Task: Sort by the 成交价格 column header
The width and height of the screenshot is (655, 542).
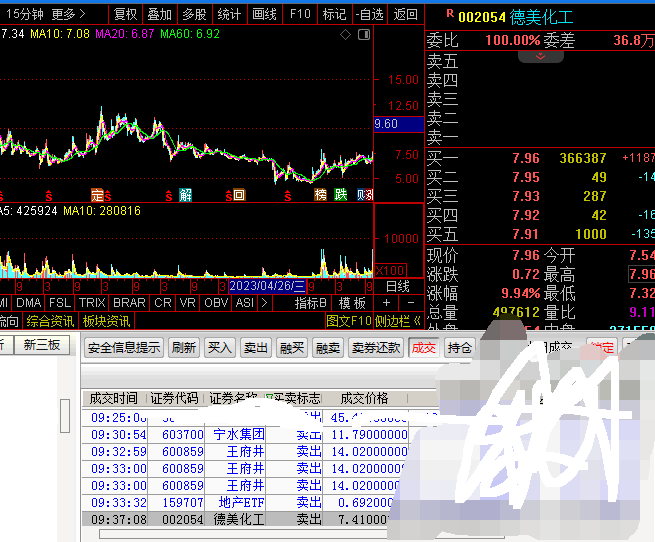Action: [x=364, y=398]
